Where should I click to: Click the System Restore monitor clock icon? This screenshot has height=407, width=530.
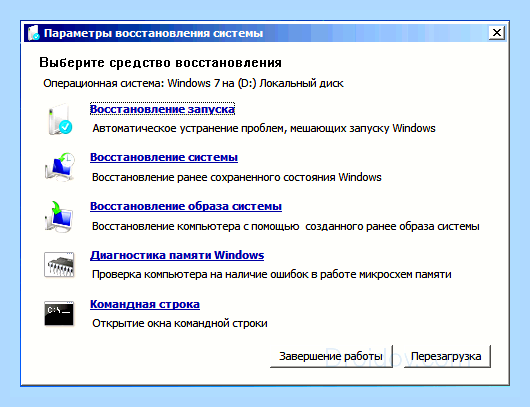pyautogui.click(x=59, y=167)
